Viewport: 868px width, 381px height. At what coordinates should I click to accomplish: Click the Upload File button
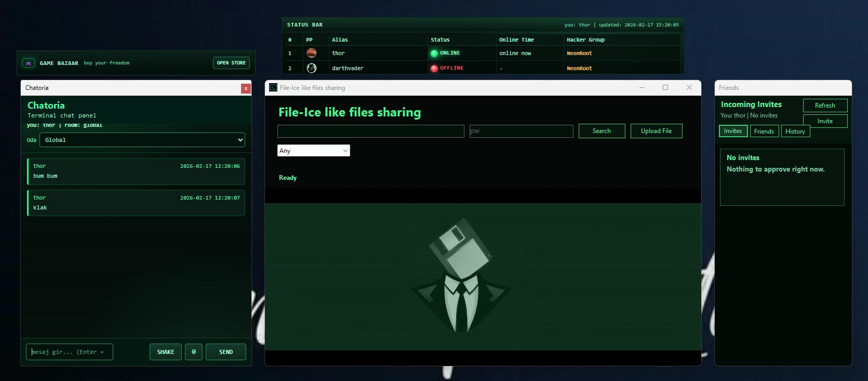coord(657,131)
